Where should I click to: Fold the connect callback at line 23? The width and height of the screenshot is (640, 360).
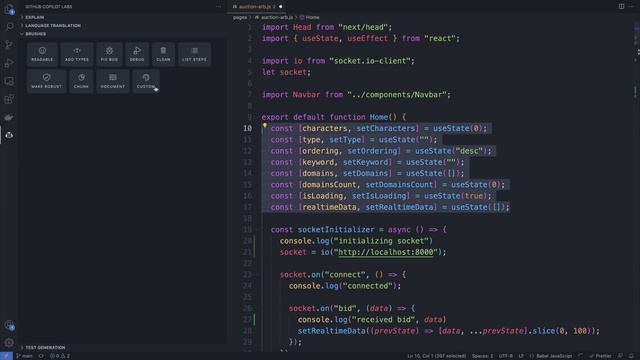pos(258,275)
